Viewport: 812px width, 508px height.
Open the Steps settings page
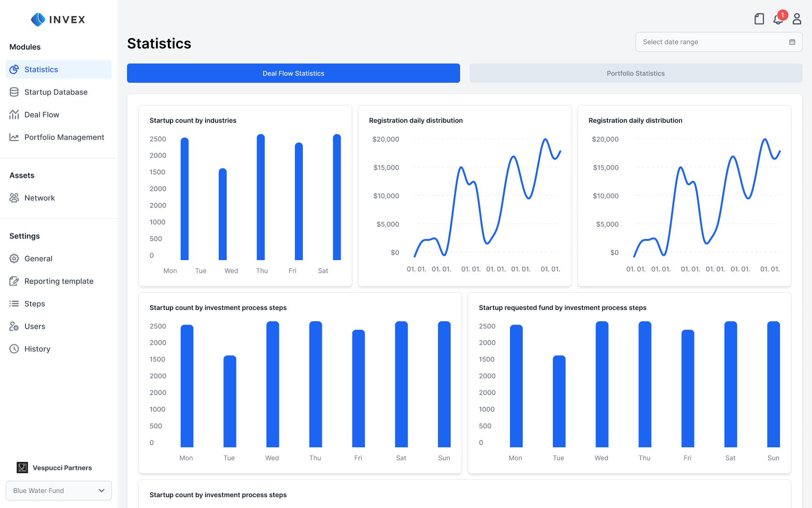coord(35,304)
